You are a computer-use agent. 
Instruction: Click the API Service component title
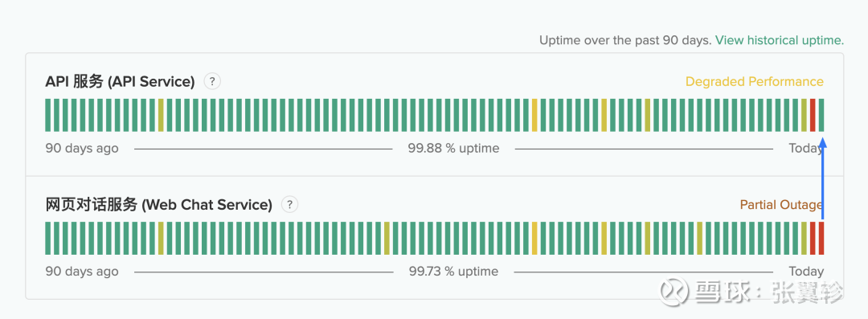click(120, 82)
